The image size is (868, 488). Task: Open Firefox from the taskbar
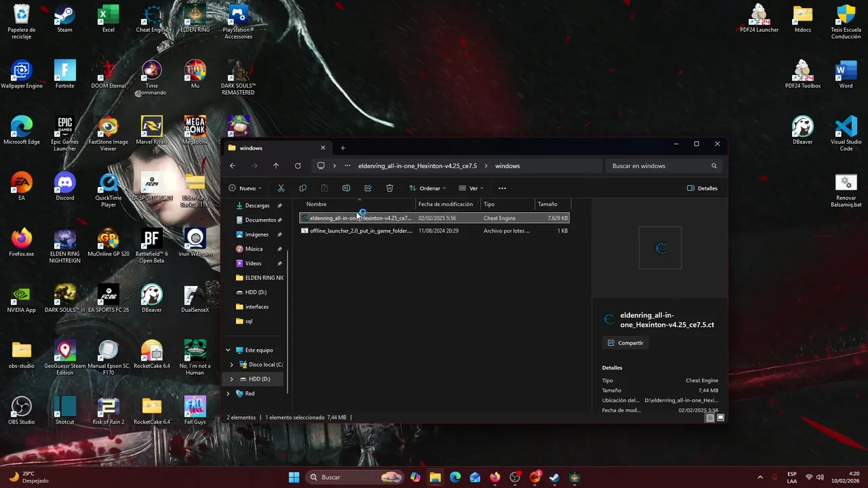pyautogui.click(x=495, y=477)
